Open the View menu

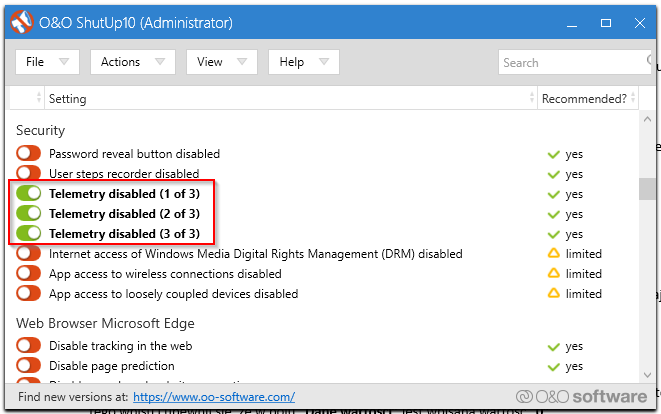[222, 62]
